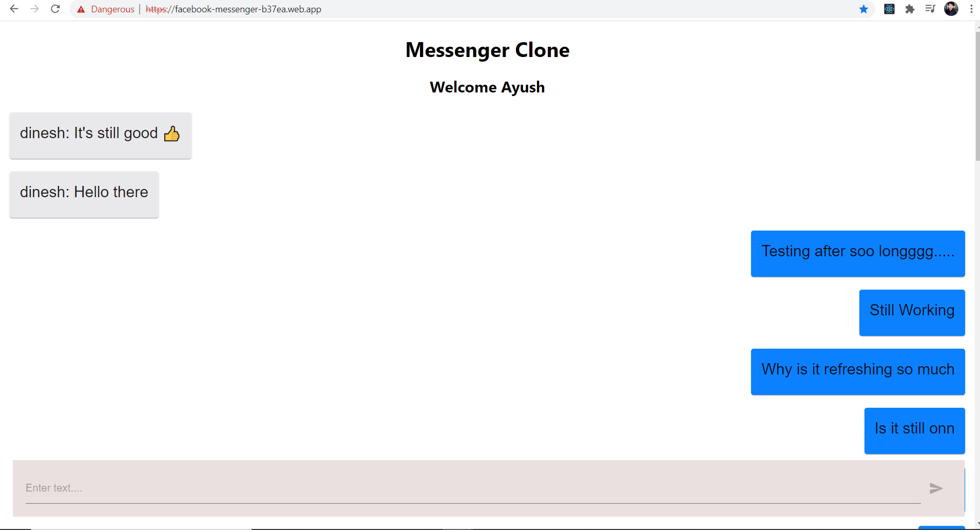Select 'Why is it refreshing so much' bubble
Screen dimensions: 980x530
[857, 372]
